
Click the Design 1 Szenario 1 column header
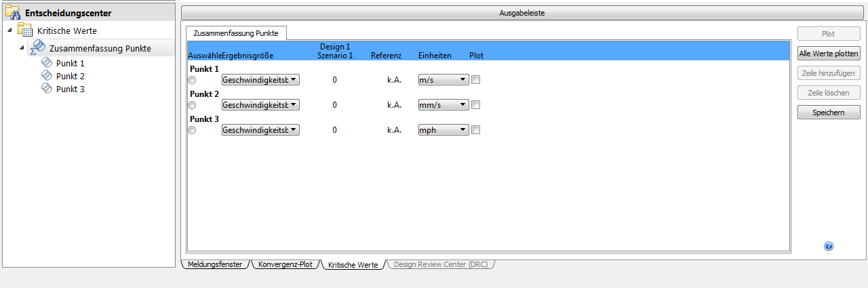[x=335, y=51]
